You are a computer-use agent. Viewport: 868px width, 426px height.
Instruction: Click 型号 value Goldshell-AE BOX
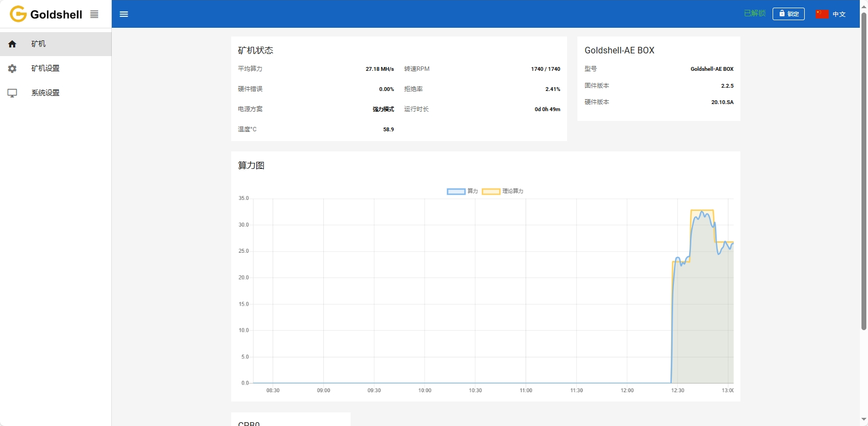click(712, 69)
